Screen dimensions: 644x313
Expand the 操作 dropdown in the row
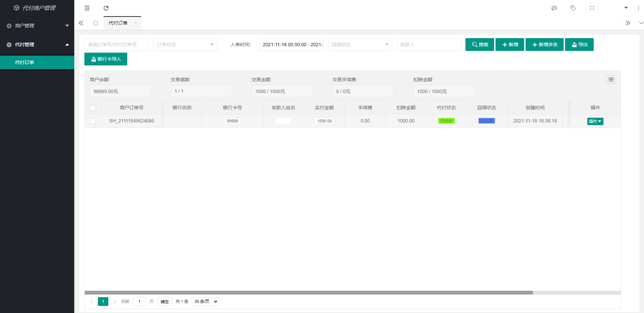click(595, 121)
